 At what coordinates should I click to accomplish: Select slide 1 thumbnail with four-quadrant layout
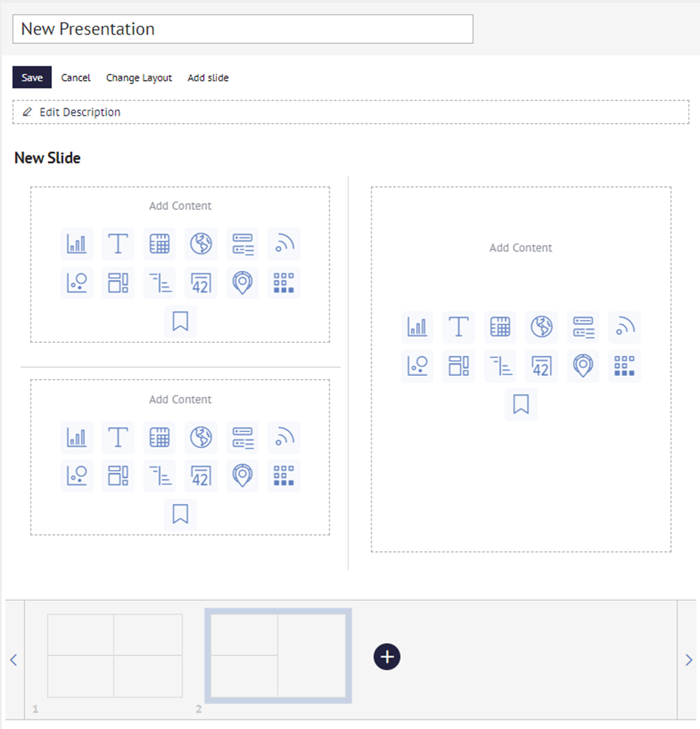point(115,656)
